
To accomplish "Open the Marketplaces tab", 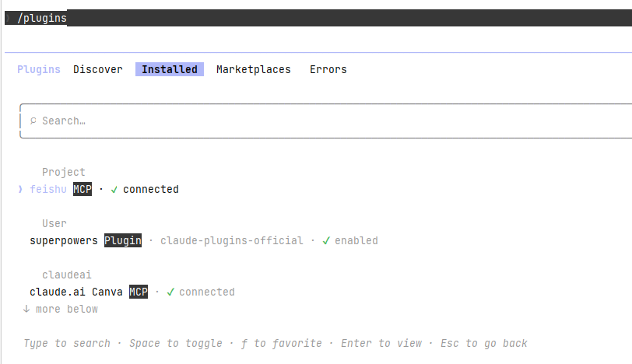I will (254, 69).
